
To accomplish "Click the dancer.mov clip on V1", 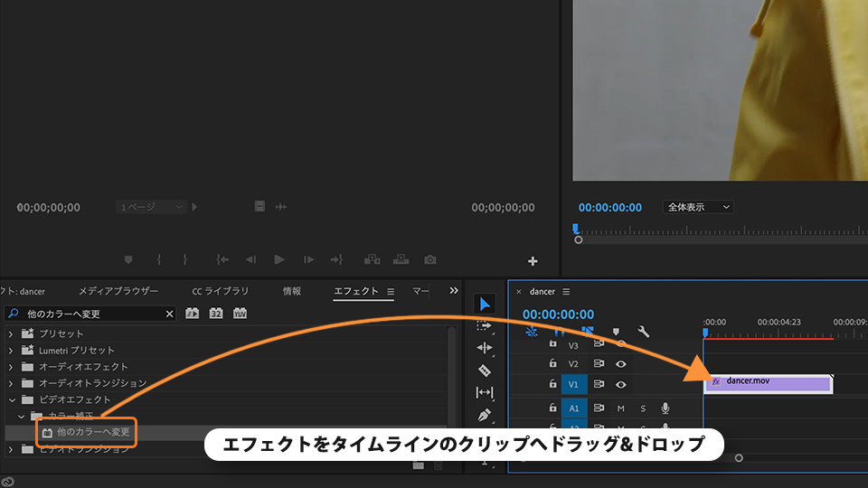I will click(x=769, y=383).
